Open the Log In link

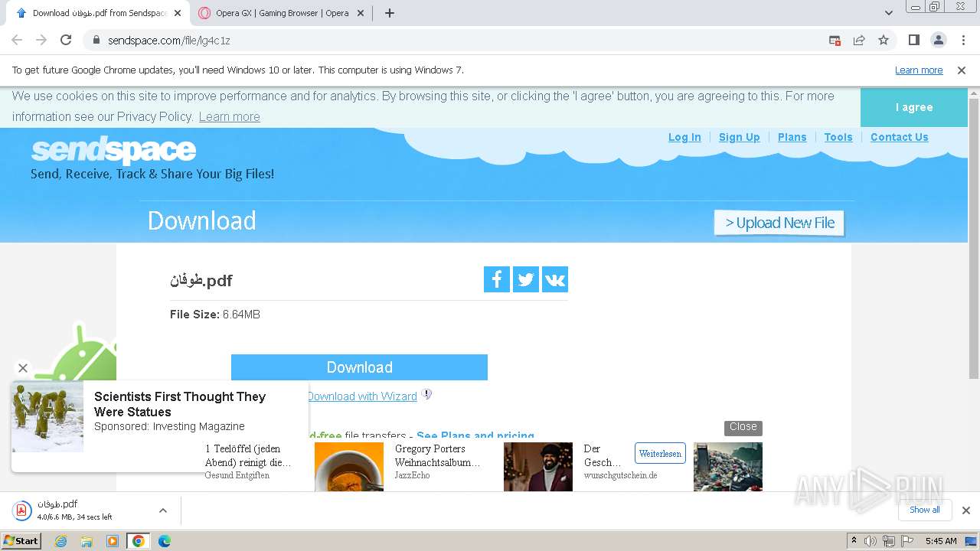[x=684, y=137]
